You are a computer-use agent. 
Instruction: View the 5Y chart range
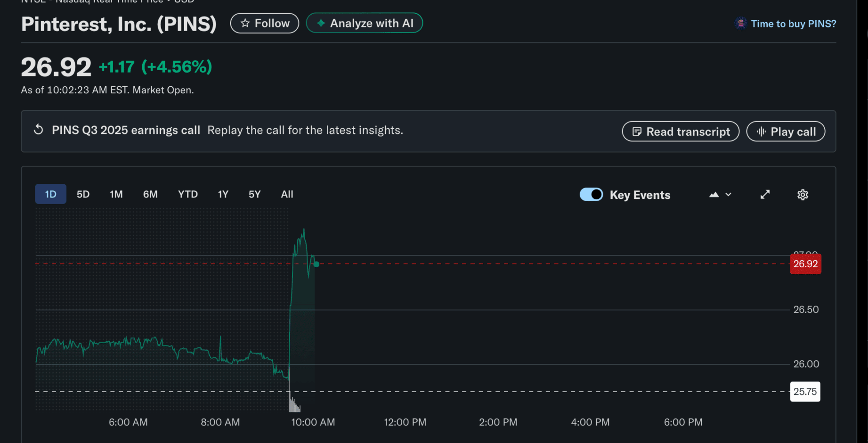click(254, 194)
